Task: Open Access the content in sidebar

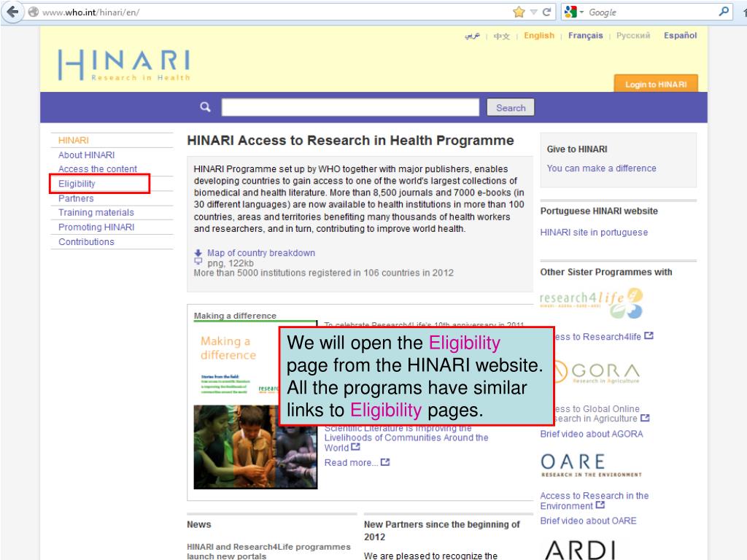Action: (97, 169)
